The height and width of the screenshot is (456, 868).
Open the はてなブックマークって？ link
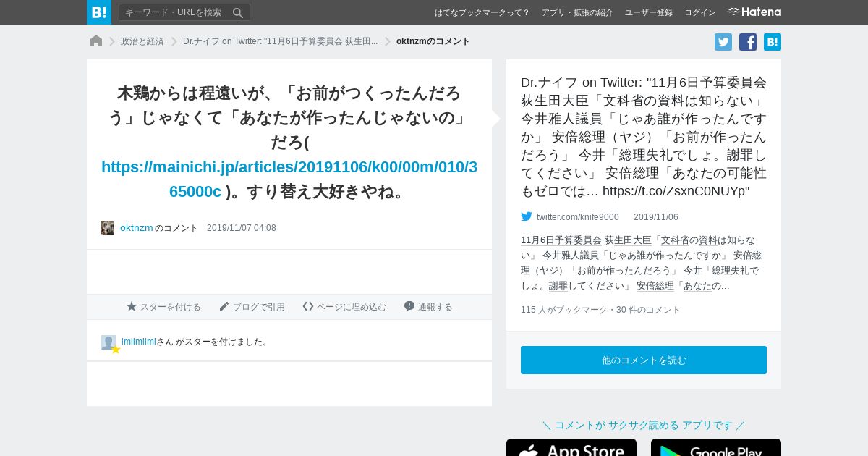(482, 12)
